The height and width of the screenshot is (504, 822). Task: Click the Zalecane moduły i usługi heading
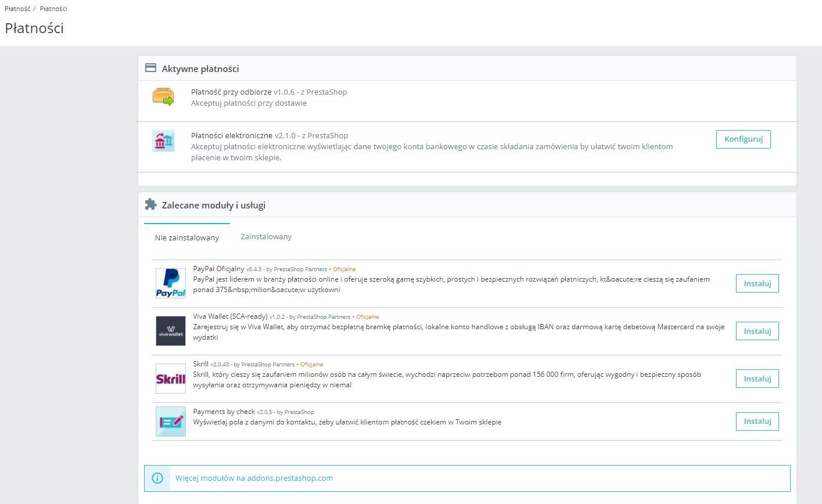(214, 205)
